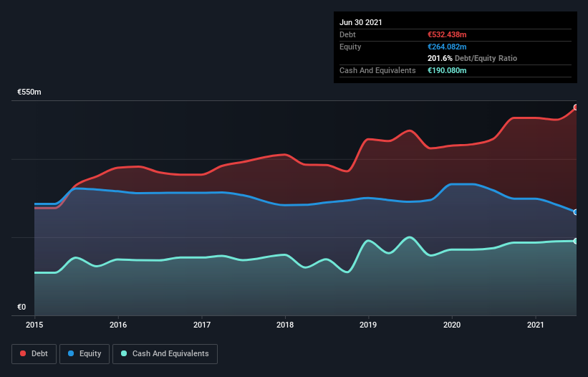Click the 2021 axis label

pyautogui.click(x=536, y=325)
